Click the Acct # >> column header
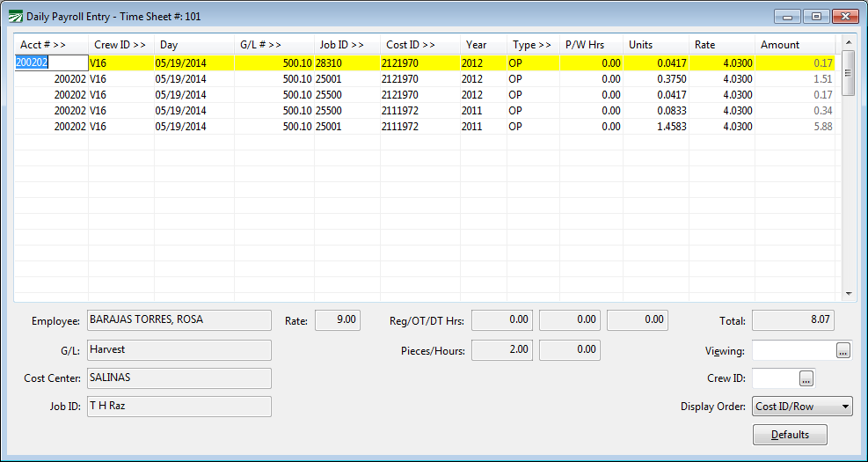 (50, 45)
